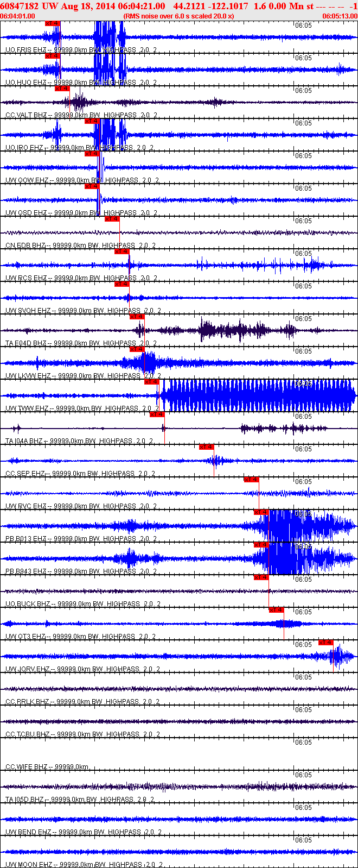358x868 pixels.
Task: Select the pick marker on UW.RVC trace
Action: (x=252, y=480)
